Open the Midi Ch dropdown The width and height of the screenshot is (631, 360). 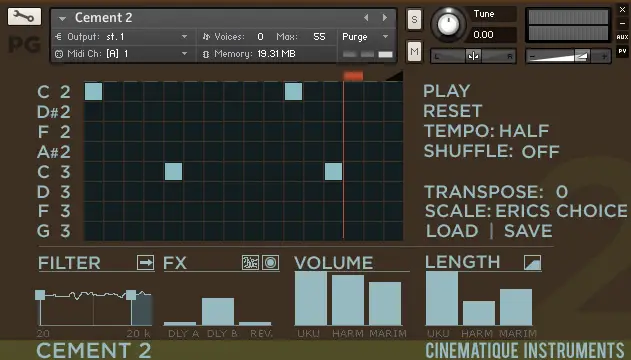[184, 53]
